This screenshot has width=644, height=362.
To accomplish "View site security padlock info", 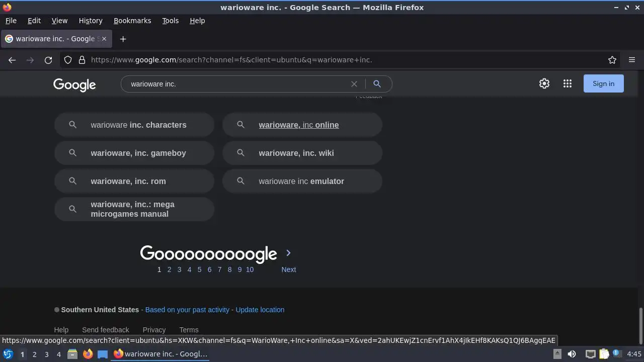I will 82,60.
